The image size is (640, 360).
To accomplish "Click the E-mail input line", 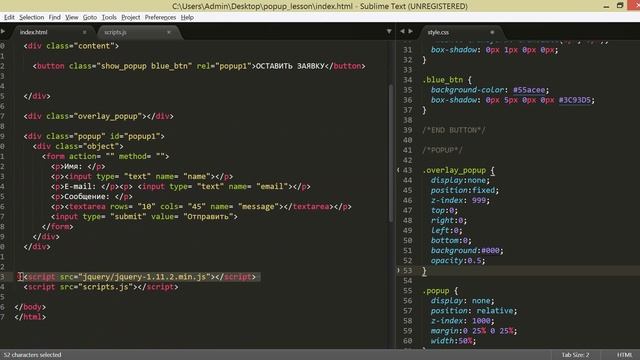I will (x=180, y=187).
